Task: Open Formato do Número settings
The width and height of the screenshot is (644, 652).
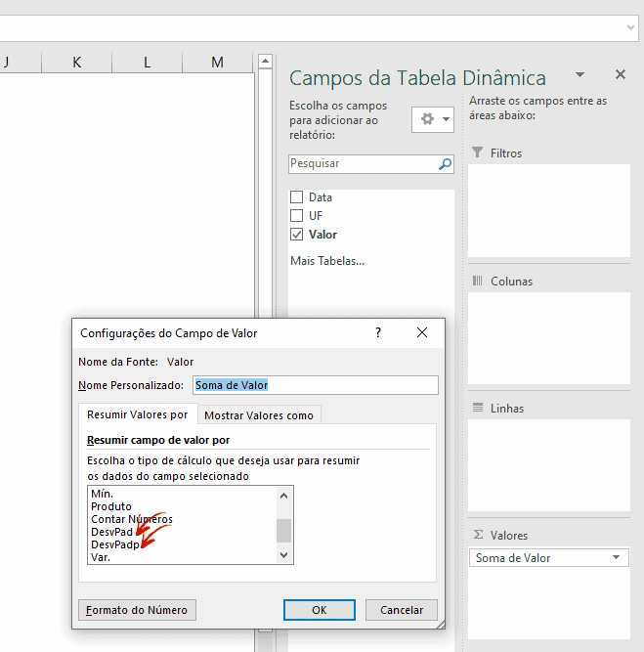Action: 137,610
